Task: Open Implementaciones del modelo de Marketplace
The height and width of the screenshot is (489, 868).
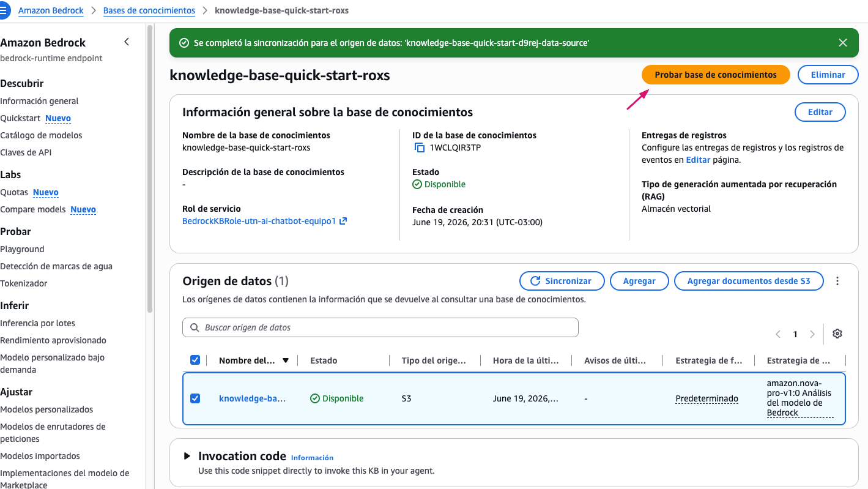Action: 65,479
